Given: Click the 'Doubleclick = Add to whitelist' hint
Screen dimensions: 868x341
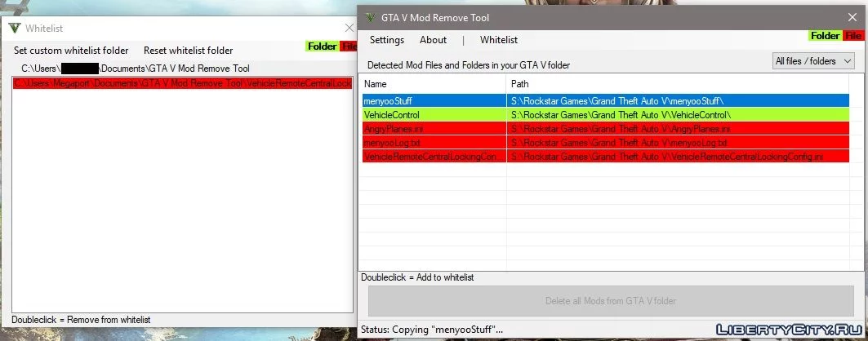Looking at the screenshot, I should tap(417, 277).
